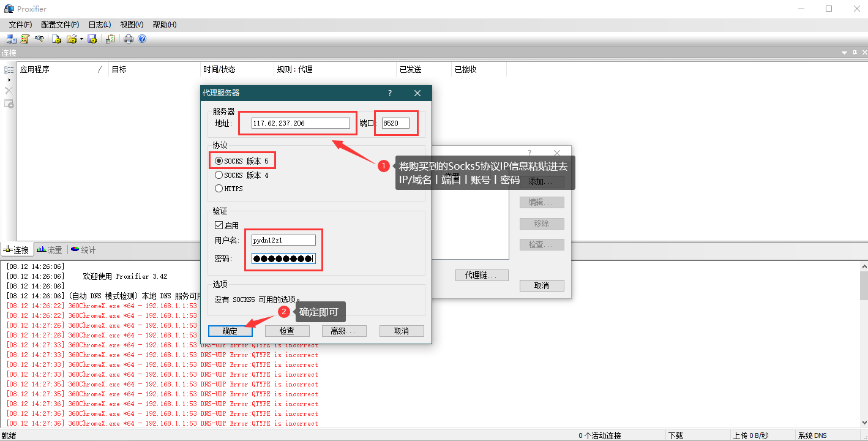Click log line "欢迎使用 Proxifier 3.42"
The height and width of the screenshot is (441, 868).
[x=125, y=276]
